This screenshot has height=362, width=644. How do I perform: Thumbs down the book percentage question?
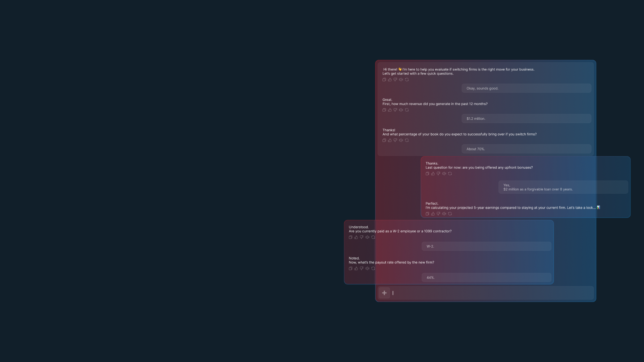coord(395,140)
